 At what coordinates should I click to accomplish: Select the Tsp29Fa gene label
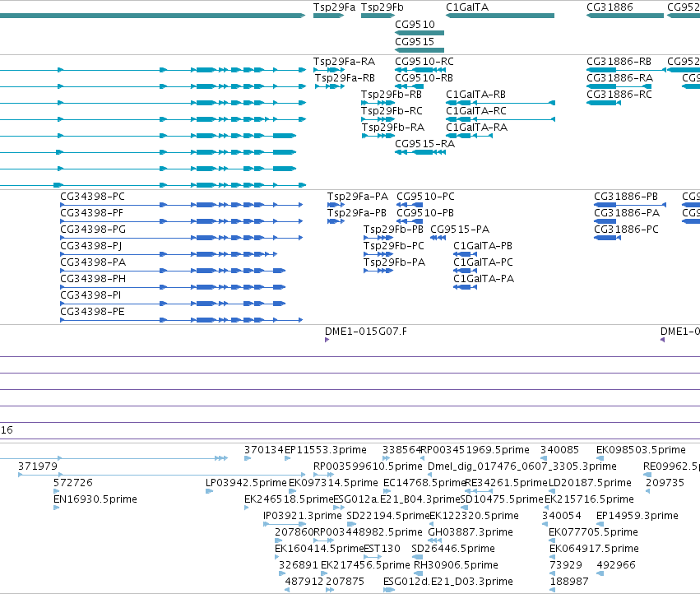(x=334, y=7)
